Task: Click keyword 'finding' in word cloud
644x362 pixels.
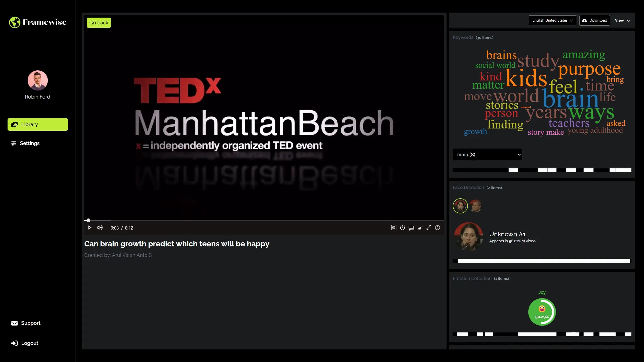Action: point(505,124)
